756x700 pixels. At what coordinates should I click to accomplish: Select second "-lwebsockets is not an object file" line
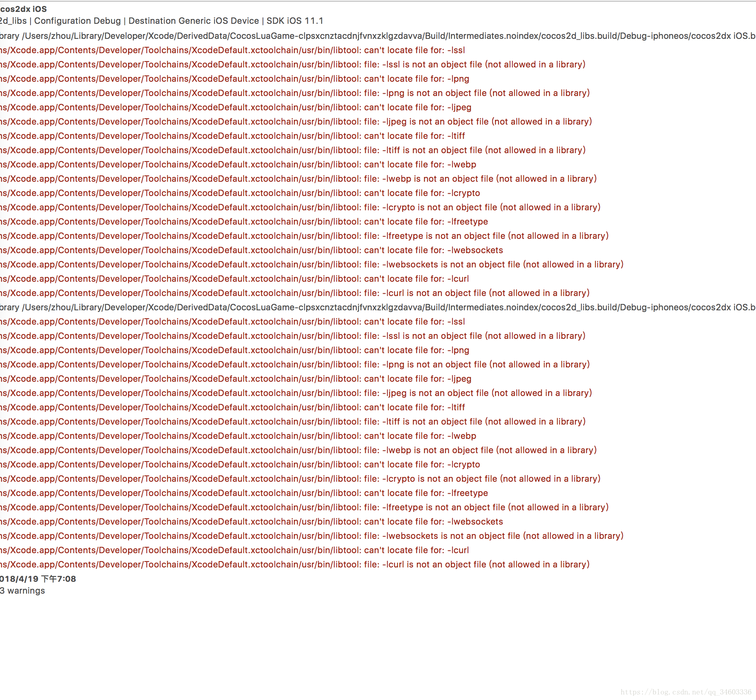(x=312, y=536)
